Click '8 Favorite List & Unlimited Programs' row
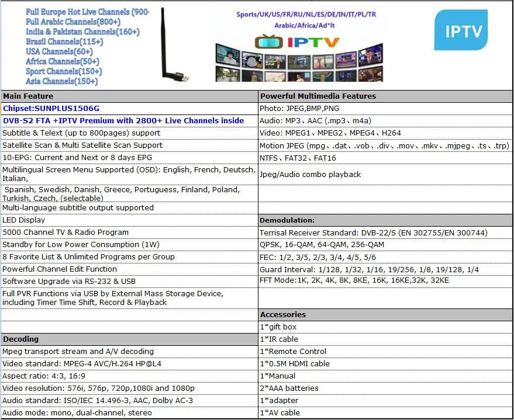Image resolution: width=514 pixels, height=420 pixels. coord(129,257)
